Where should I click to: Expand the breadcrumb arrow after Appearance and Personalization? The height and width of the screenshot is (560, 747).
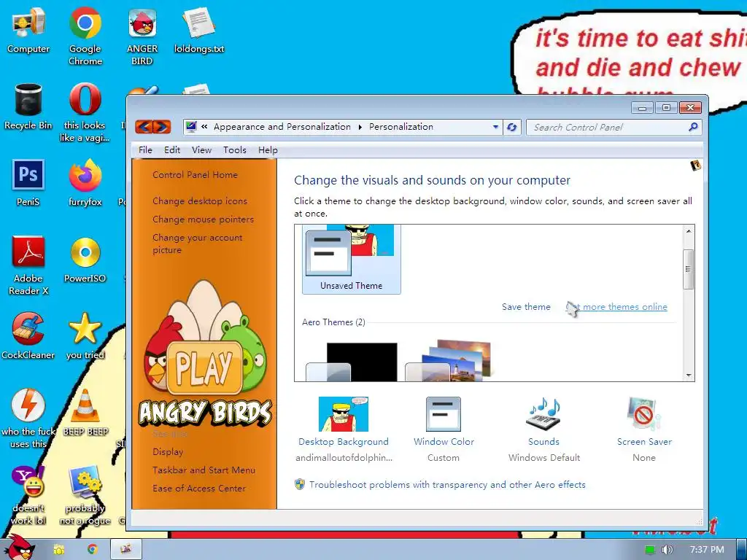(360, 127)
